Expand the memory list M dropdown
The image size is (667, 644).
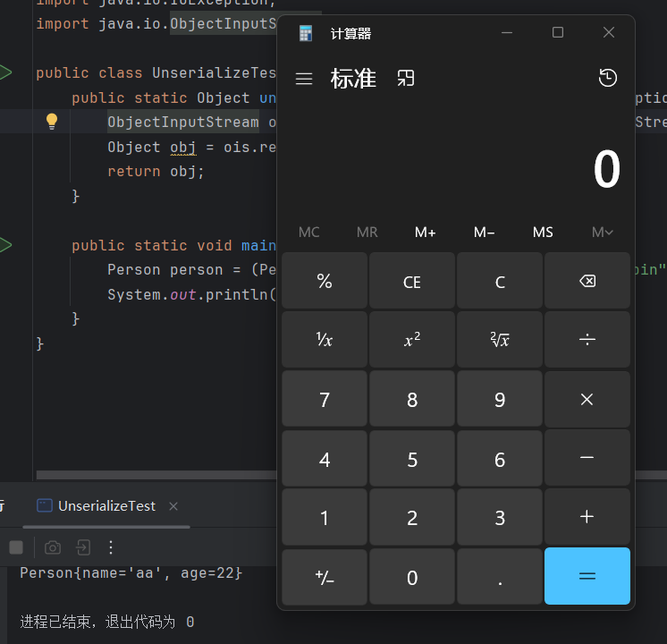coord(602,233)
